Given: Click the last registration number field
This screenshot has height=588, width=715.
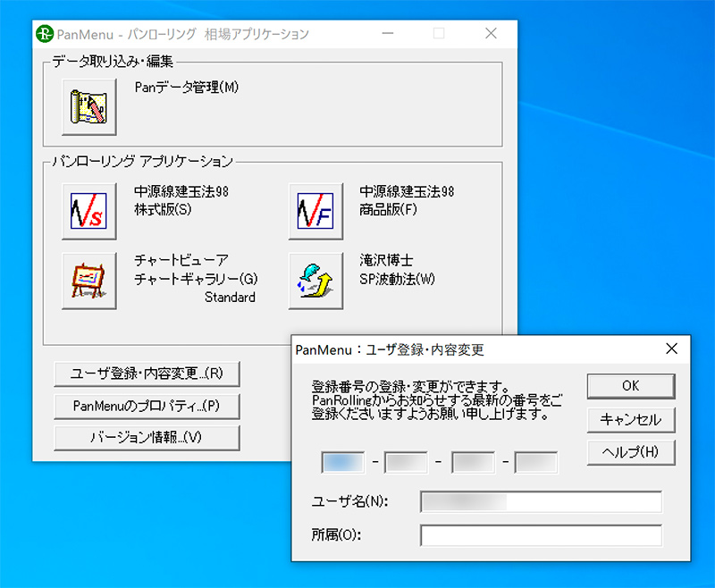Looking at the screenshot, I should click(x=535, y=461).
